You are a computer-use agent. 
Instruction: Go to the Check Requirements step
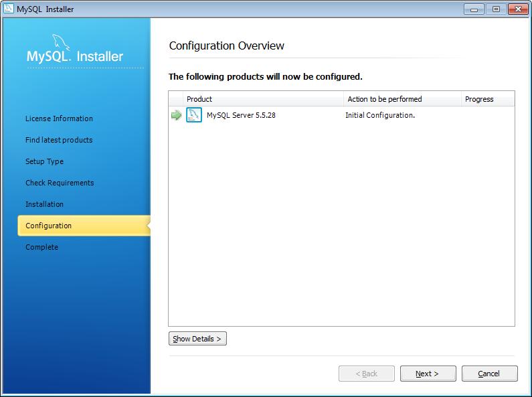pos(60,183)
